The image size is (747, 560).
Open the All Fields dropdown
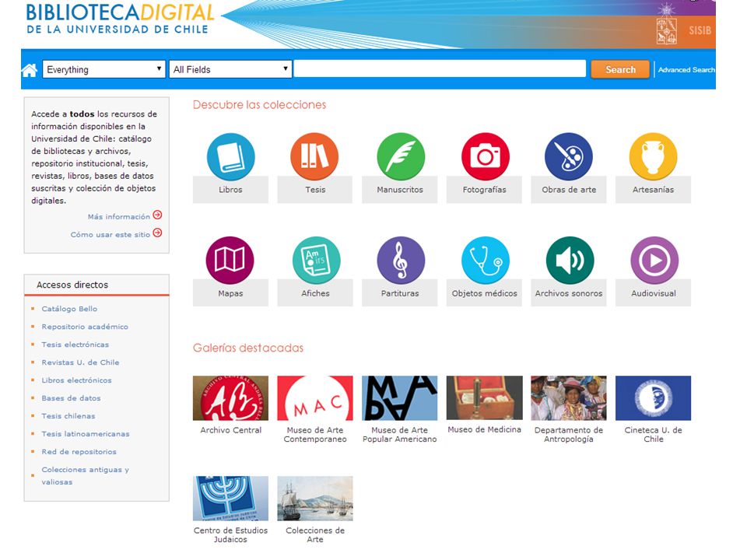tap(230, 69)
